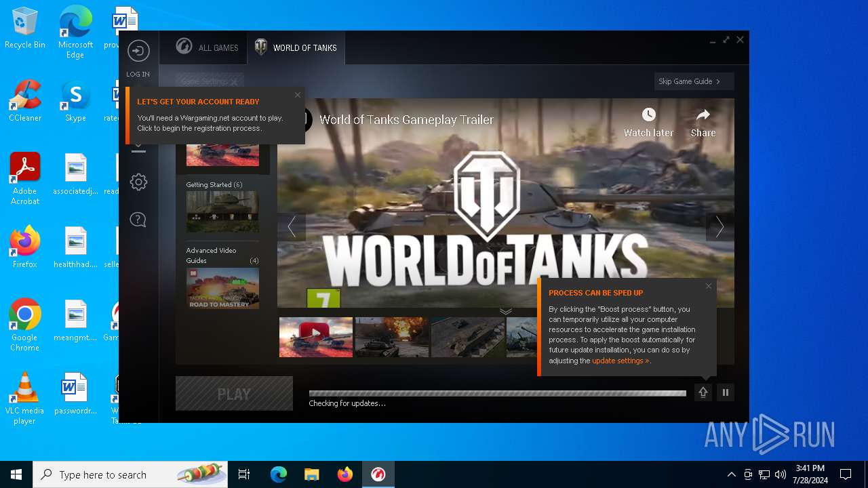Show hidden tray icons chevron
This screenshot has height=488, width=868.
pyautogui.click(x=731, y=474)
